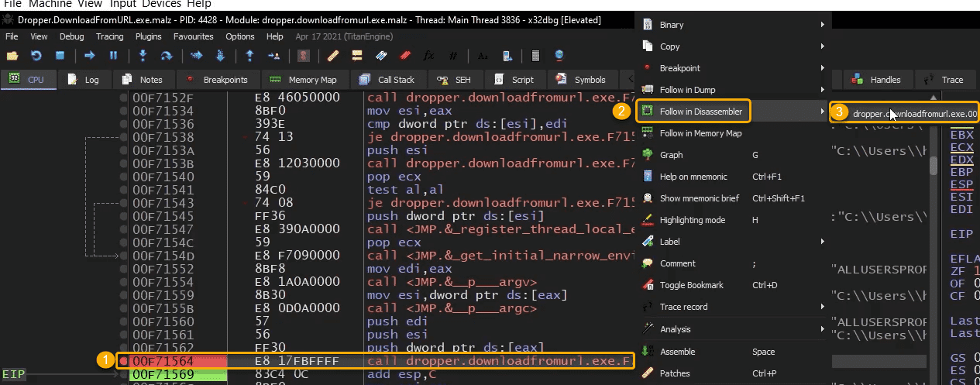Open variables with the # toolbar icon
980x385 pixels.
(453, 56)
